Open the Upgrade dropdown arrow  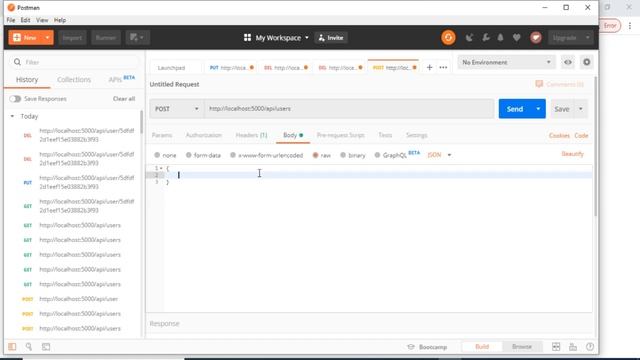(587, 38)
